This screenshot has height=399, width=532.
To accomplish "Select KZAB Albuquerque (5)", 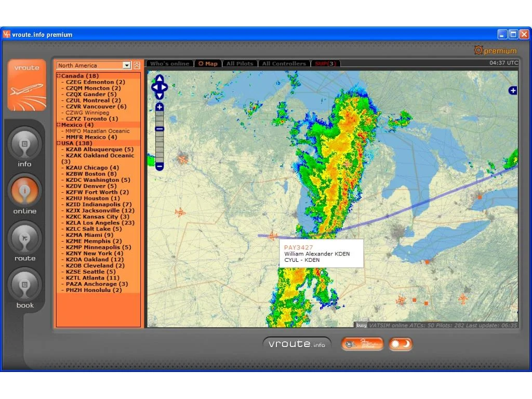I will point(99,149).
